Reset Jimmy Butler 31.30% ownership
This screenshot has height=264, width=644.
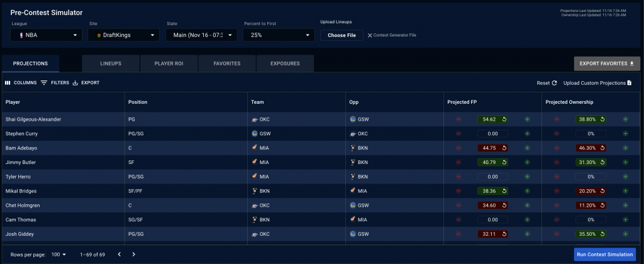602,163
